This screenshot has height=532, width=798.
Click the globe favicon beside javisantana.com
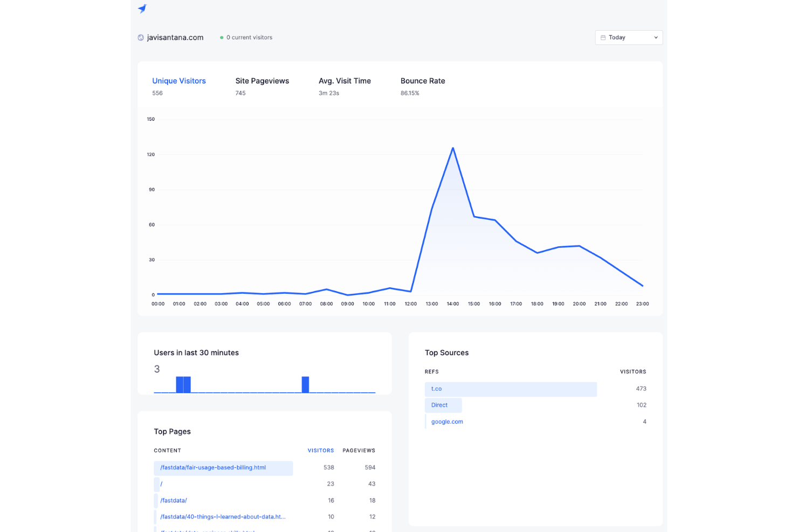(x=141, y=37)
